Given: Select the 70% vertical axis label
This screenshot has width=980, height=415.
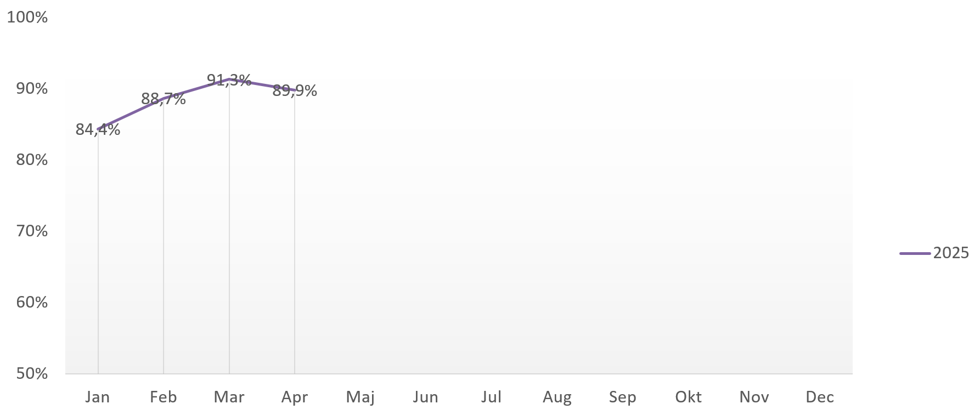Looking at the screenshot, I should [x=32, y=231].
